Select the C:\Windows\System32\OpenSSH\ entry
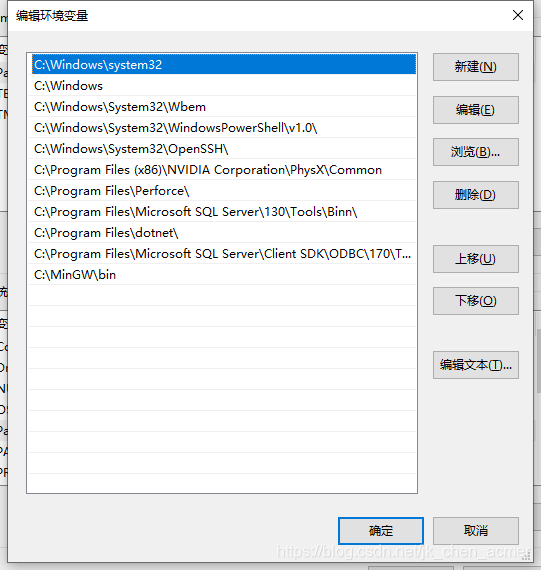541x570 pixels. point(222,149)
